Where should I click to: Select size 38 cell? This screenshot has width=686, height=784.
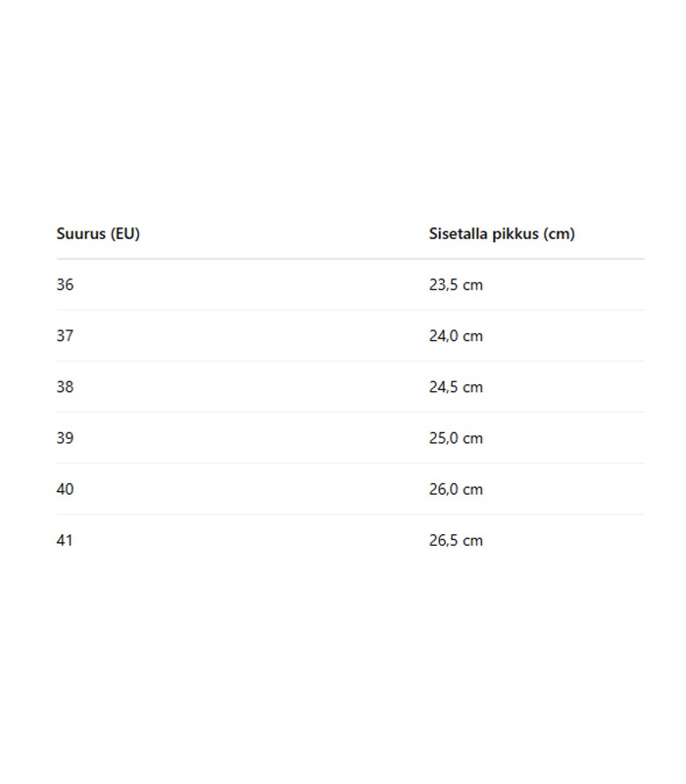click(65, 386)
